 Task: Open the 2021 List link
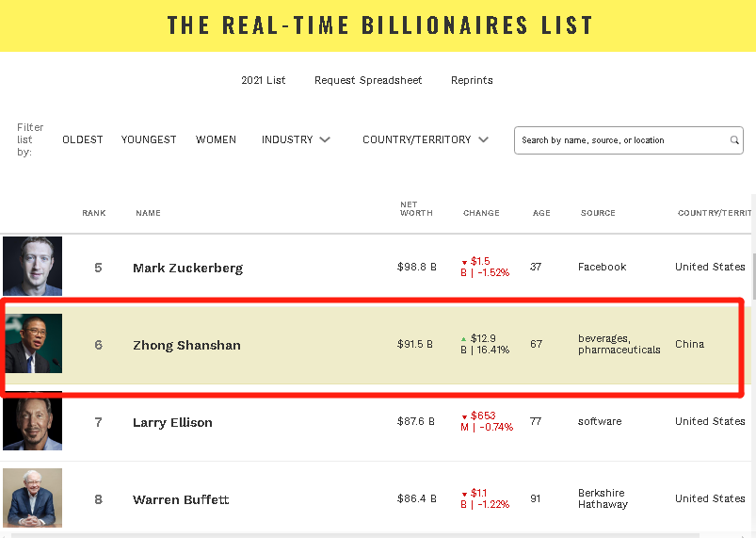coord(264,80)
